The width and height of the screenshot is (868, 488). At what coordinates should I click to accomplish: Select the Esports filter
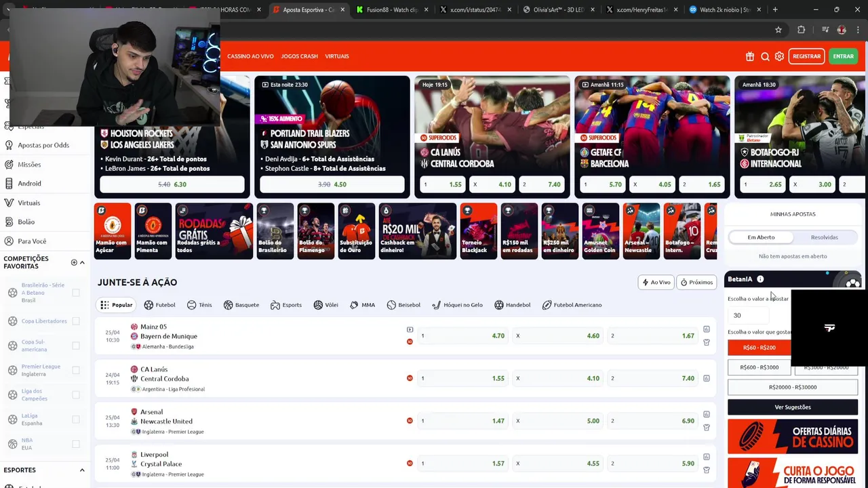pos(285,305)
